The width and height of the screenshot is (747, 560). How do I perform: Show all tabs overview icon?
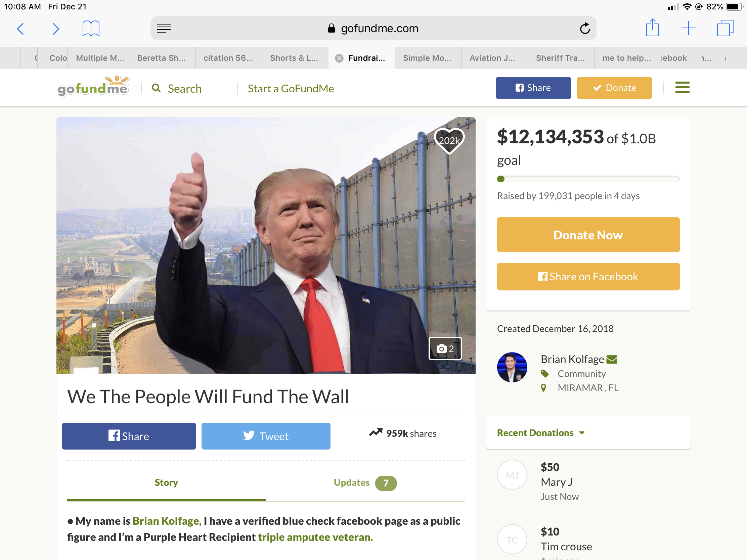click(x=725, y=28)
